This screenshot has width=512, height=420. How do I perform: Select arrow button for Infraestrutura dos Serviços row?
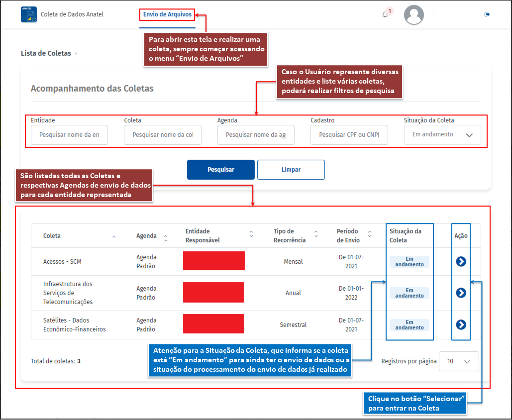click(461, 293)
